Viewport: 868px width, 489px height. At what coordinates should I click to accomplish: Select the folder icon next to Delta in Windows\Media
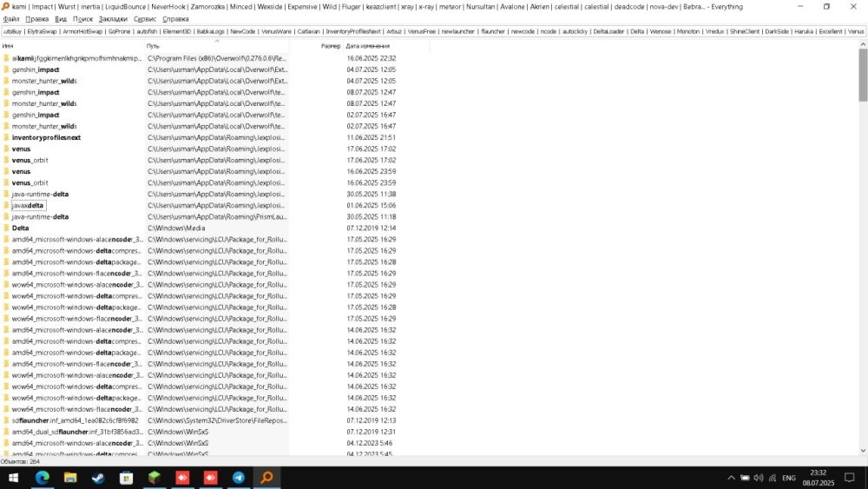(6, 228)
